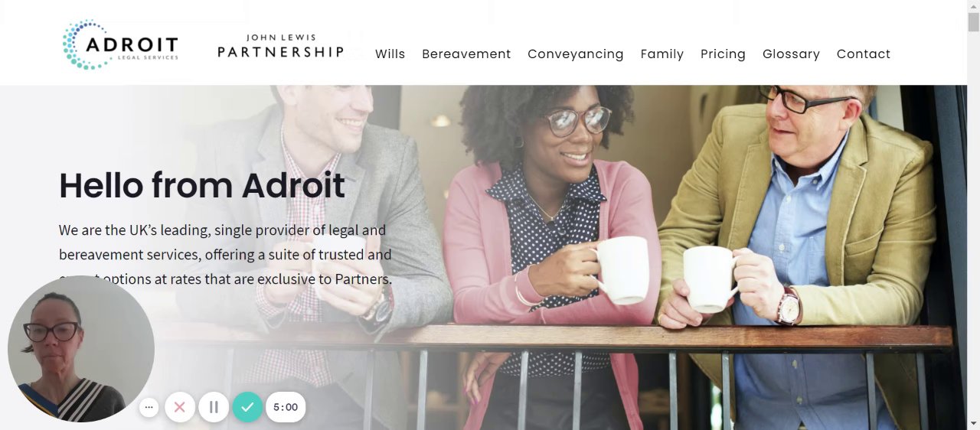Pause the screen recording
Viewport: 980px width, 430px height.
click(x=214, y=407)
